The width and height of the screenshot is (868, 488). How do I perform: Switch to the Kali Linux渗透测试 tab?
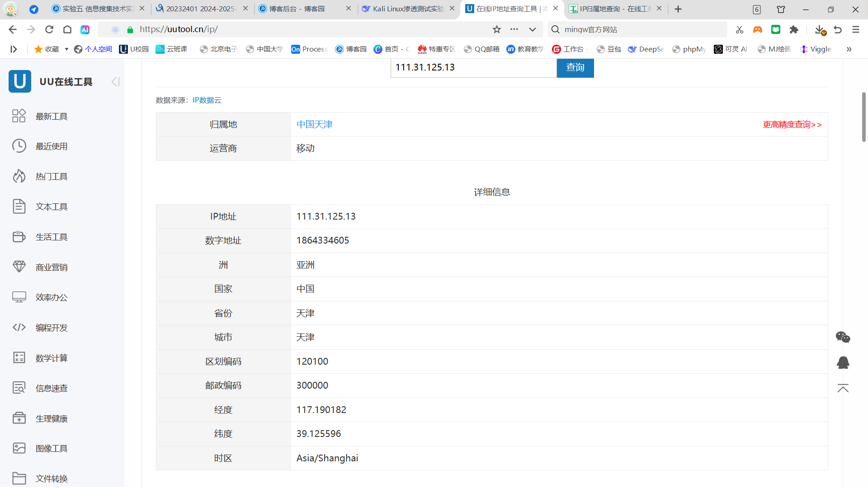click(x=408, y=9)
